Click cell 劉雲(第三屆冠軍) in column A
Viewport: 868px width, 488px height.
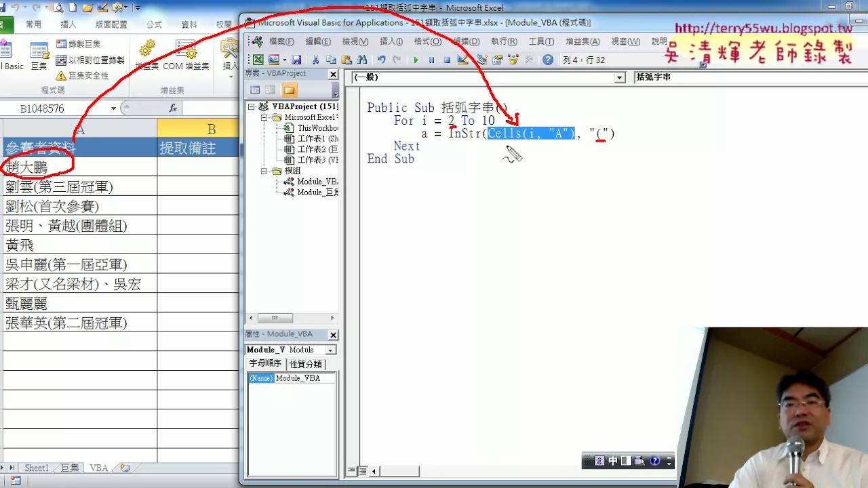(x=79, y=186)
